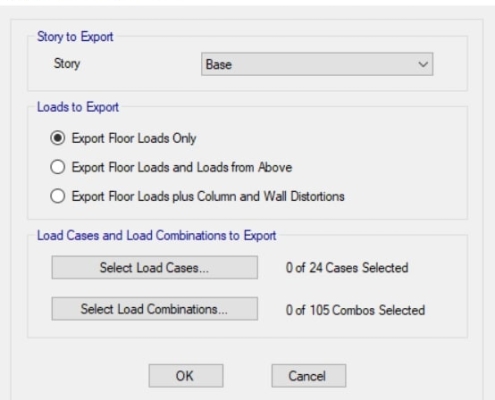
Task: Choose Export Floor Loads and Loads from Above
Action: pyautogui.click(x=58, y=167)
